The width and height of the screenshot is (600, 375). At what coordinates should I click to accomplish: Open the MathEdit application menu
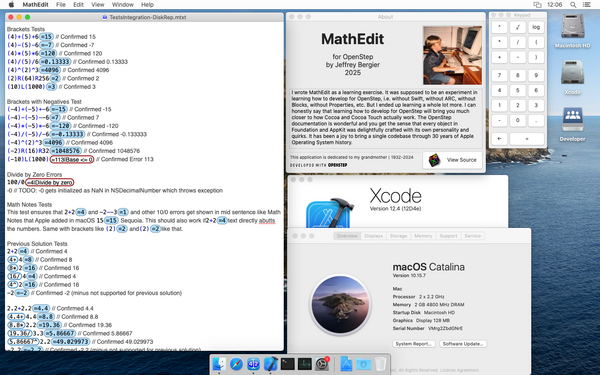35,5
